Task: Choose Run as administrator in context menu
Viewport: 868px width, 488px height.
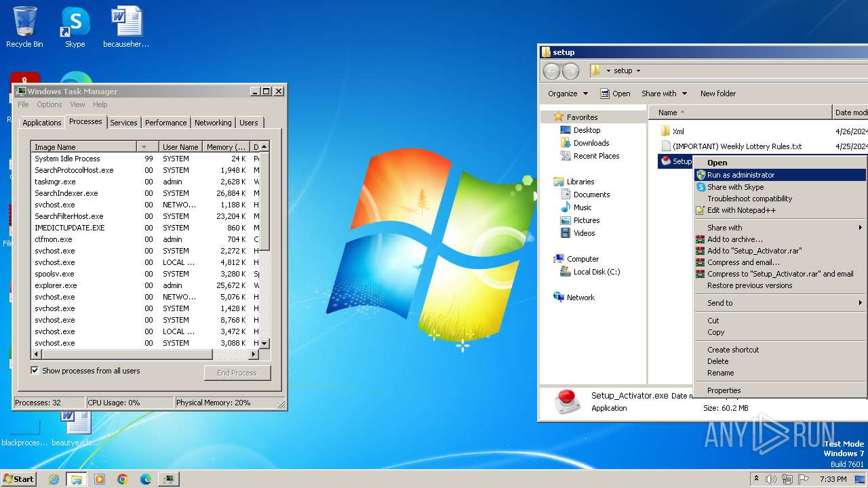Action: pyautogui.click(x=780, y=175)
